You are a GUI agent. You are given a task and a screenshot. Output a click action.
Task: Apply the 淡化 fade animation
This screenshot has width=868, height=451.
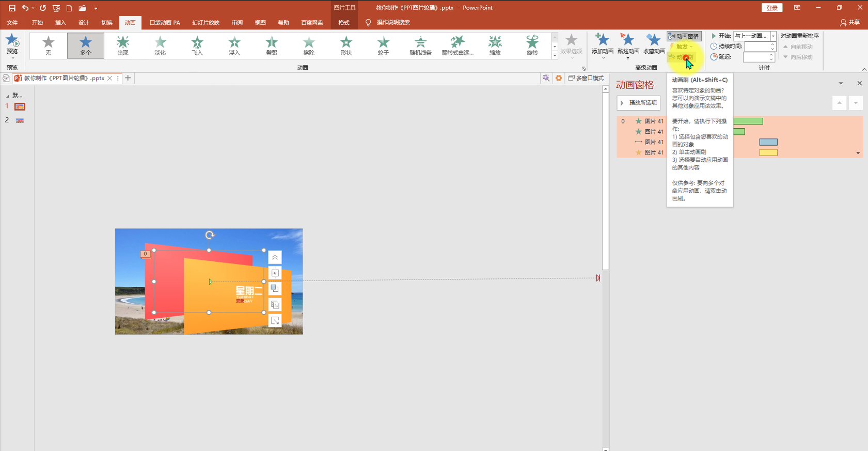(160, 45)
